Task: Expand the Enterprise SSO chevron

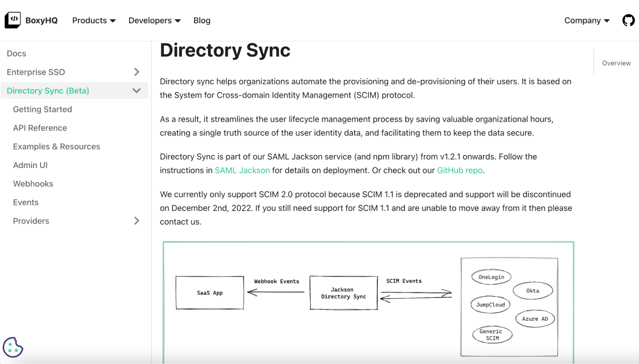Action: point(136,72)
